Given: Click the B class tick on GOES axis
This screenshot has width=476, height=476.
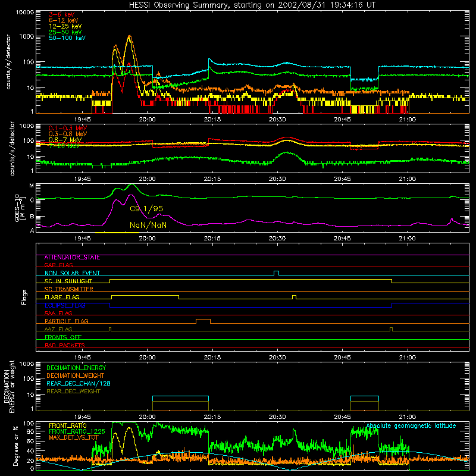Looking at the screenshot, I should [x=32, y=217].
